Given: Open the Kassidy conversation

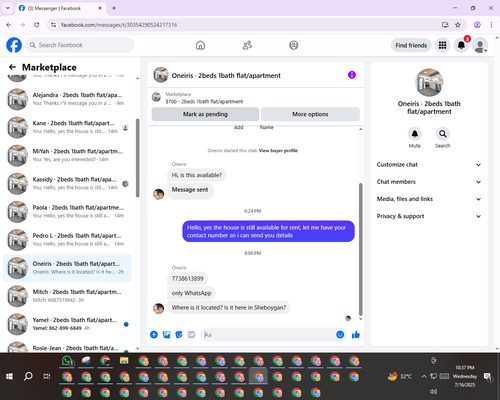Looking at the screenshot, I should click(x=67, y=183).
